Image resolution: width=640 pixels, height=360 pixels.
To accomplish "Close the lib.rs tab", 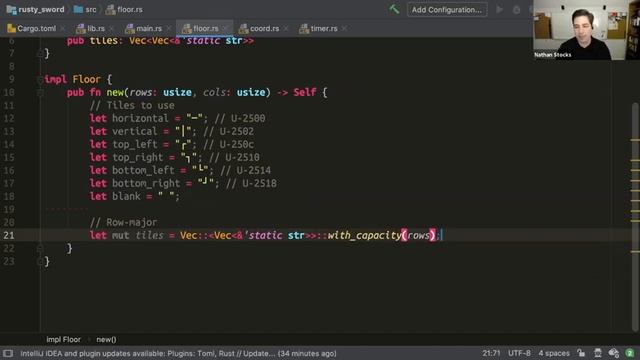I will tap(111, 29).
